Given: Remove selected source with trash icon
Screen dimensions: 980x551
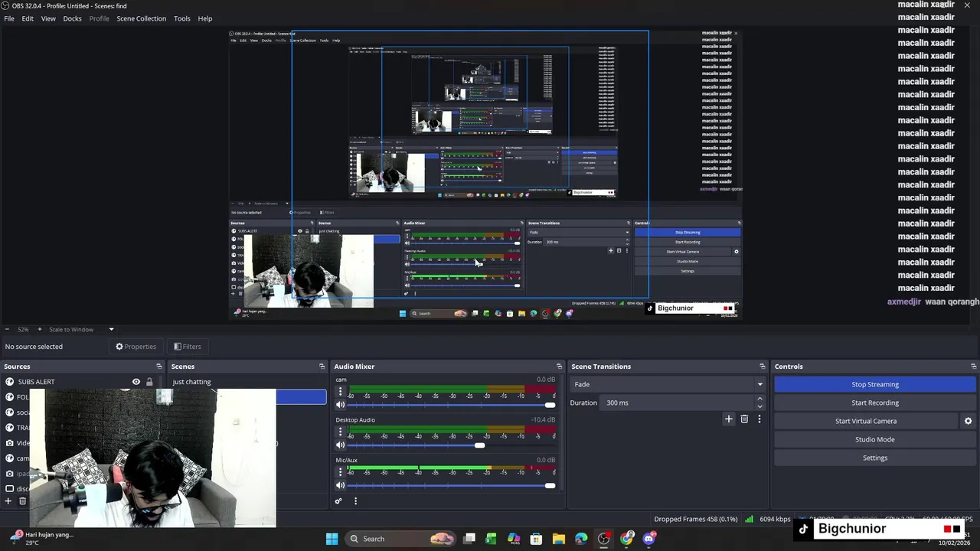Looking at the screenshot, I should [x=22, y=501].
